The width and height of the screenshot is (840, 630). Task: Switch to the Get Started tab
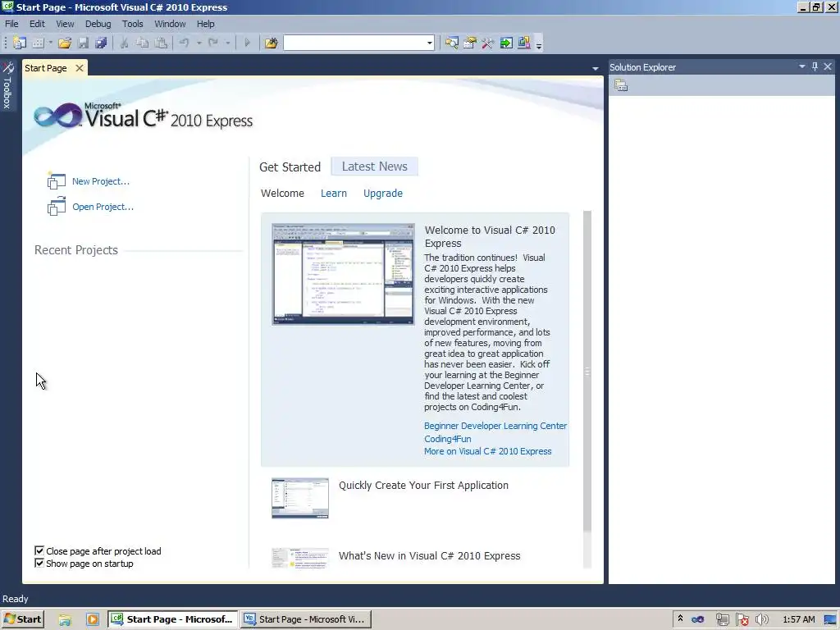(x=290, y=167)
